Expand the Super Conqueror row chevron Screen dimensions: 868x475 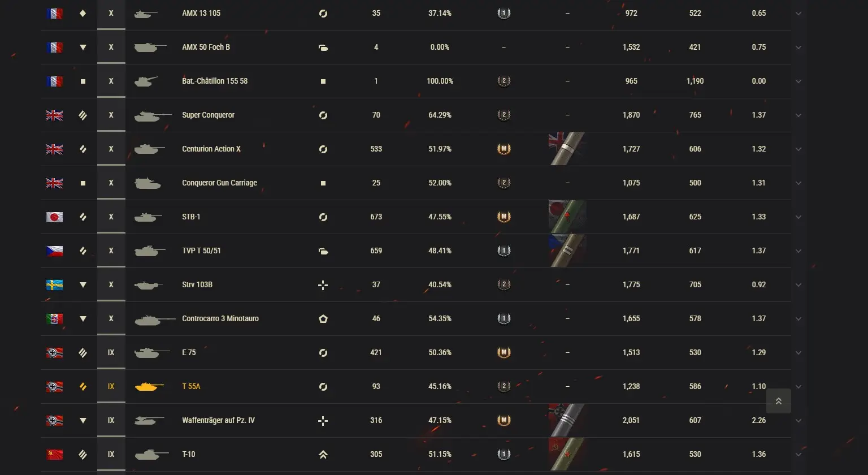click(x=798, y=115)
